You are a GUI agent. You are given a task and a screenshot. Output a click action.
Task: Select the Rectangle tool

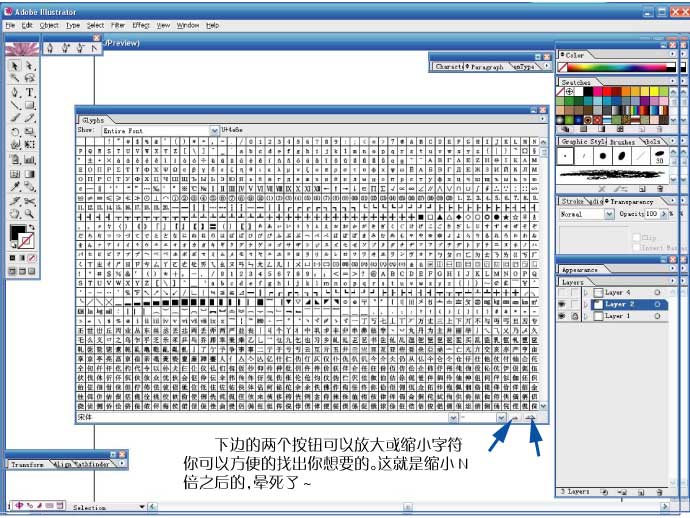[29, 106]
